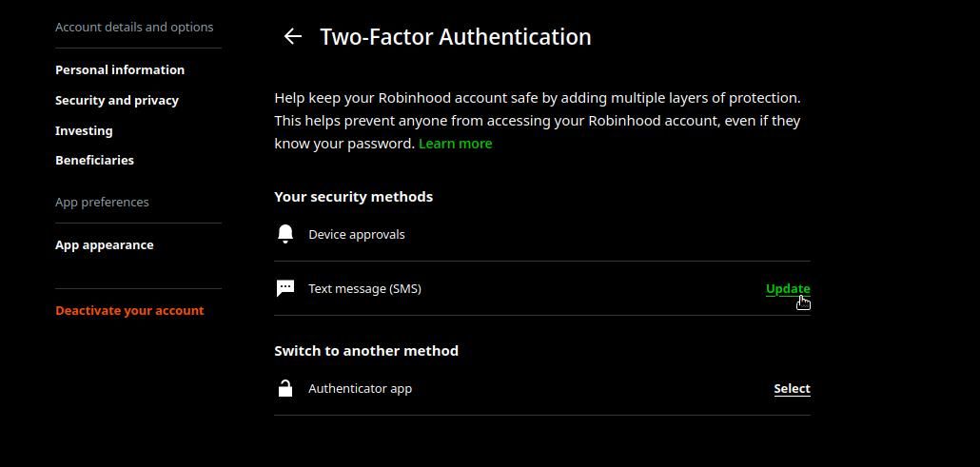Open App appearance preferences
This screenshot has height=467, width=980.
tap(104, 244)
